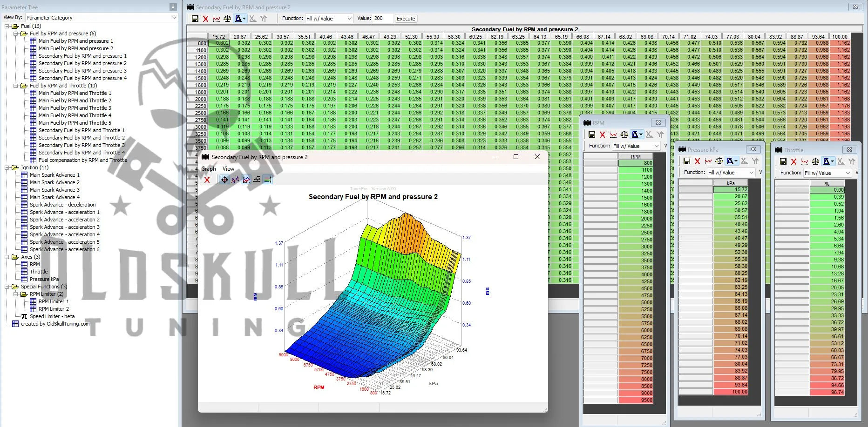Save the Secondary Fuel table with the floppy icon
Viewport: 868px width, 427px height.
pos(195,19)
